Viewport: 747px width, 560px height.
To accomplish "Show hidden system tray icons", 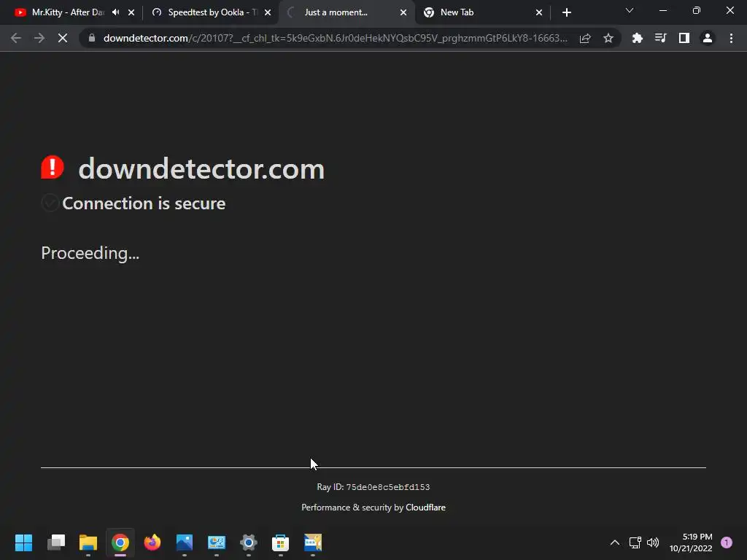I will click(615, 542).
